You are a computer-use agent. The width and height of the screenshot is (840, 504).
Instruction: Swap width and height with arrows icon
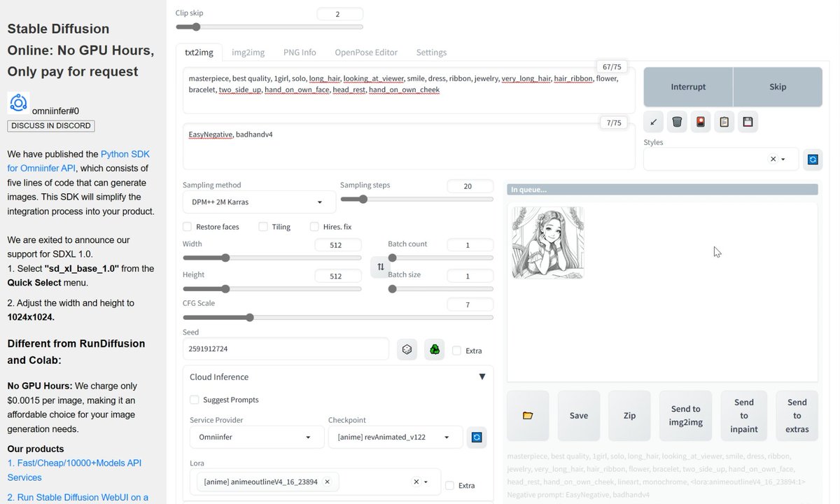pyautogui.click(x=380, y=267)
